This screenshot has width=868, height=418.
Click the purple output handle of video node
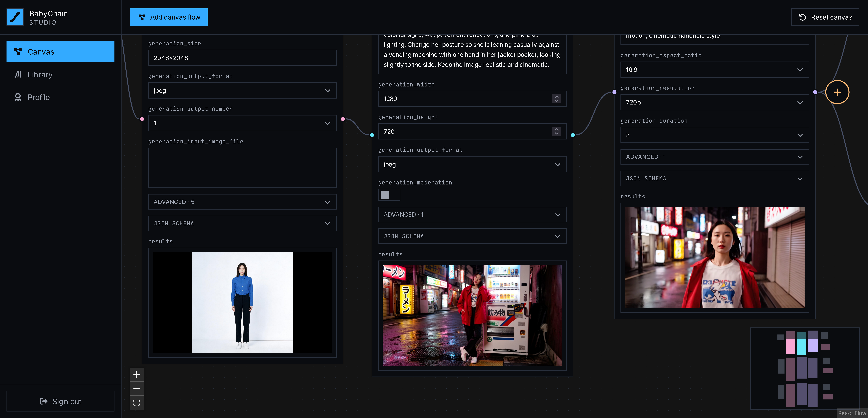click(815, 92)
